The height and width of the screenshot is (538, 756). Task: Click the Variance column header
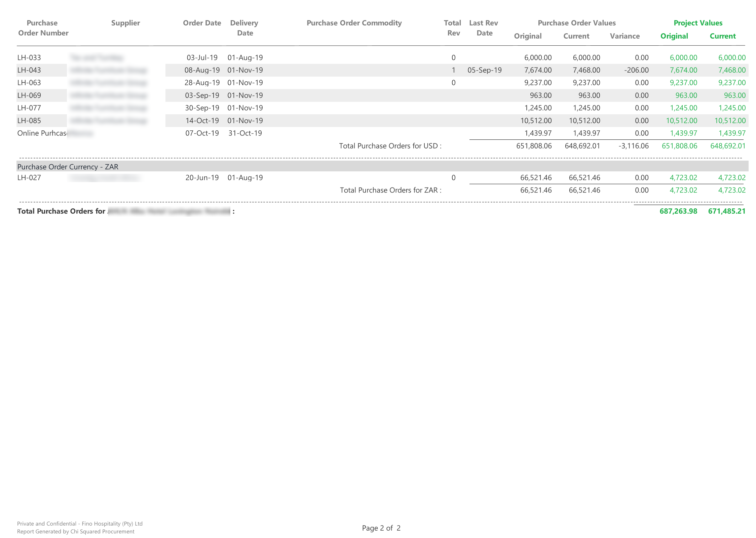[x=625, y=36]
